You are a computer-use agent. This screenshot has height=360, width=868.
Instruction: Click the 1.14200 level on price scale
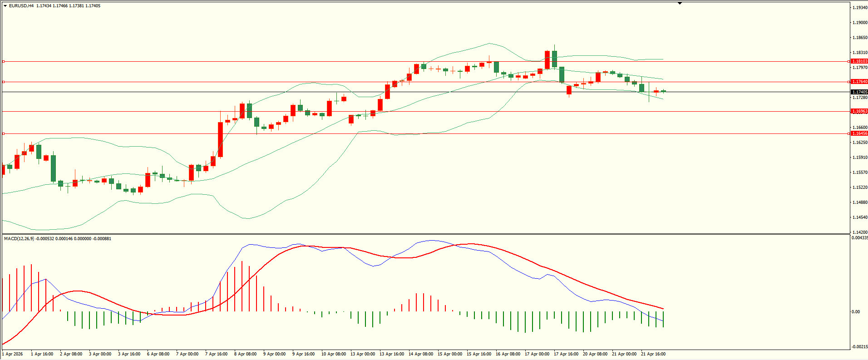point(859,232)
